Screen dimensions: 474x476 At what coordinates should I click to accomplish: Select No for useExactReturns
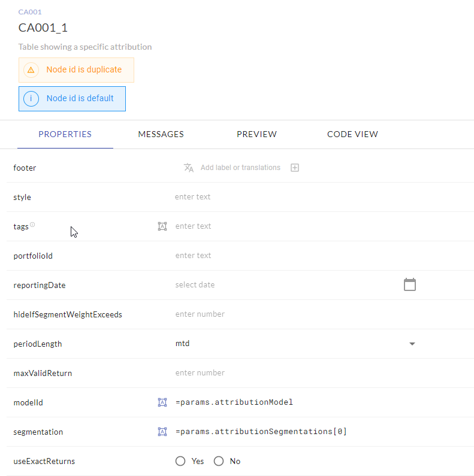click(x=219, y=461)
